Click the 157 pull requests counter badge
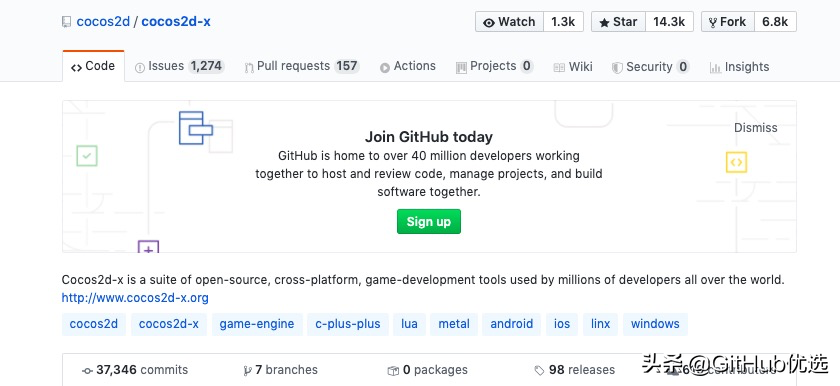The height and width of the screenshot is (386, 840). tap(347, 66)
